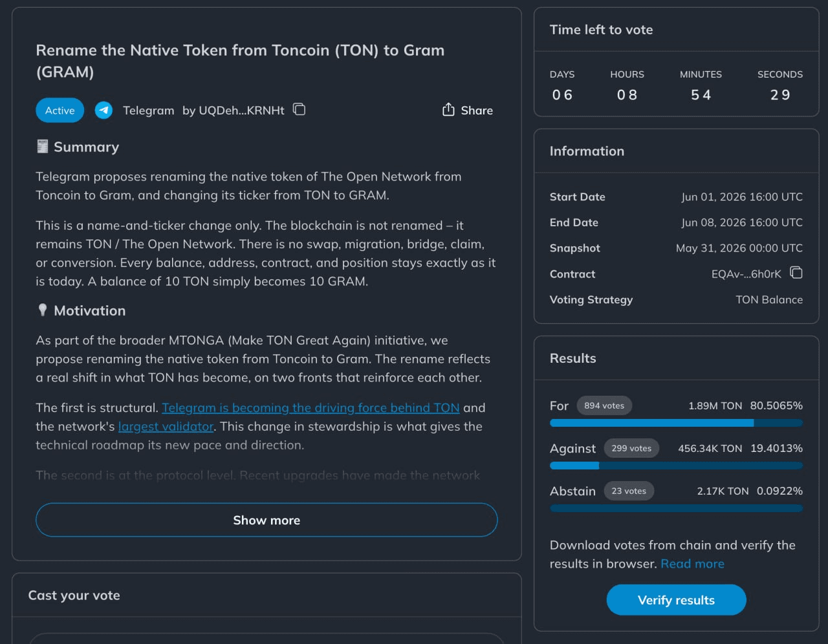The width and height of the screenshot is (828, 644).
Task: Click the 'End Date' label
Action: 574,222
